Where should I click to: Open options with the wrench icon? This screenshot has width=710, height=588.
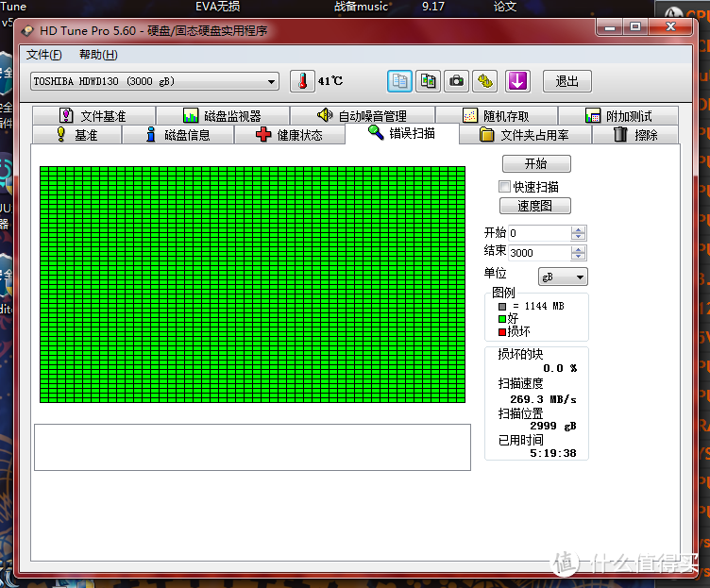coord(485,81)
